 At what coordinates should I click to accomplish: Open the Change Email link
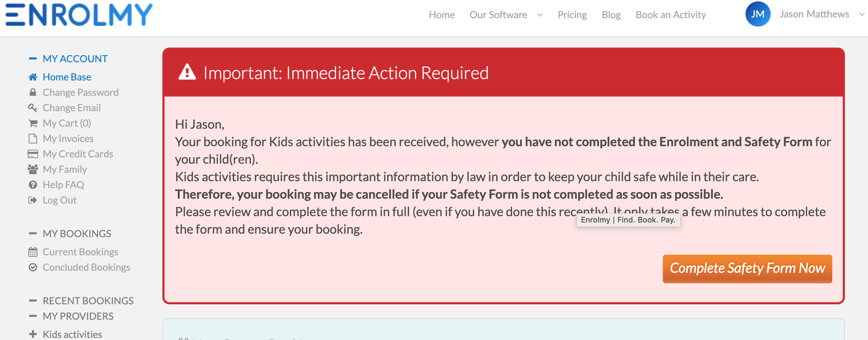tap(72, 108)
